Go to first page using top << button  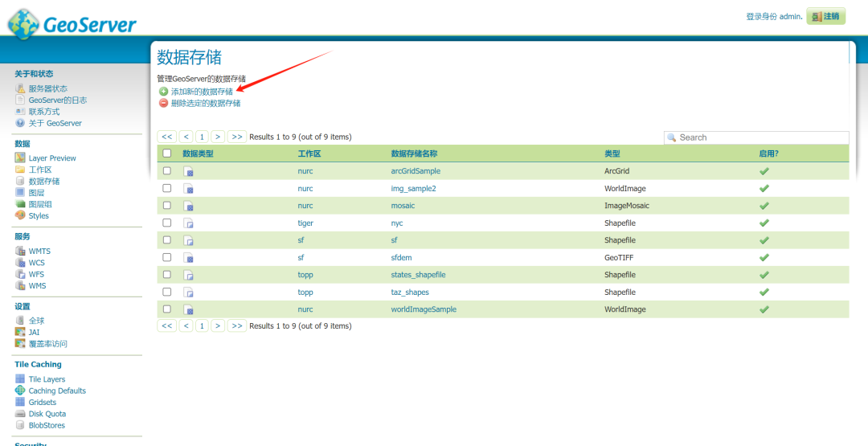(x=167, y=137)
